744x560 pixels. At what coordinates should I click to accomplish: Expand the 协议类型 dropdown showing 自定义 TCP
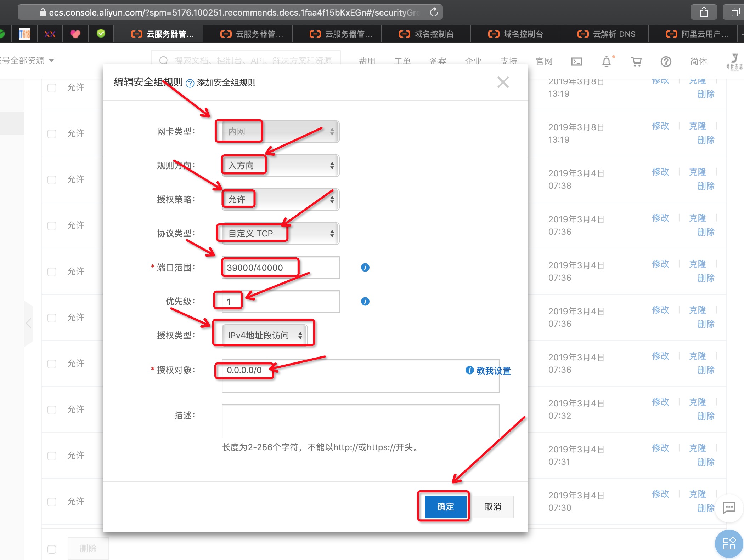tap(280, 234)
